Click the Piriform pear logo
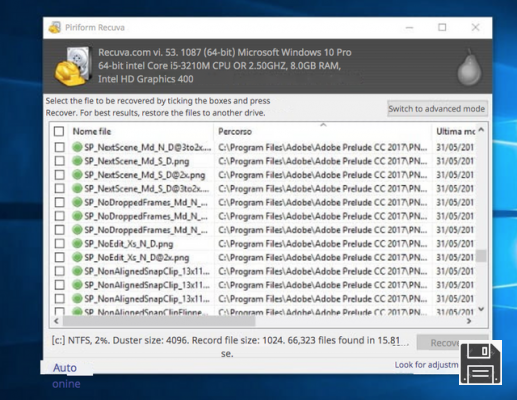The height and width of the screenshot is (400, 517). [469, 67]
